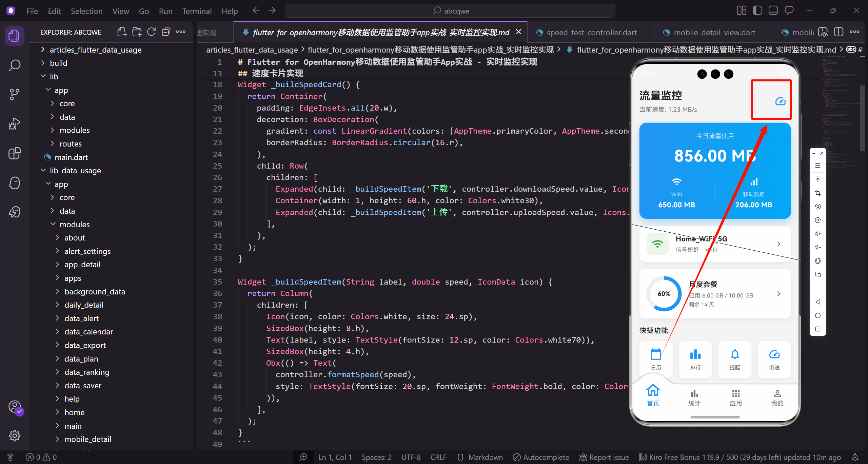Open the Help menu

pos(230,11)
